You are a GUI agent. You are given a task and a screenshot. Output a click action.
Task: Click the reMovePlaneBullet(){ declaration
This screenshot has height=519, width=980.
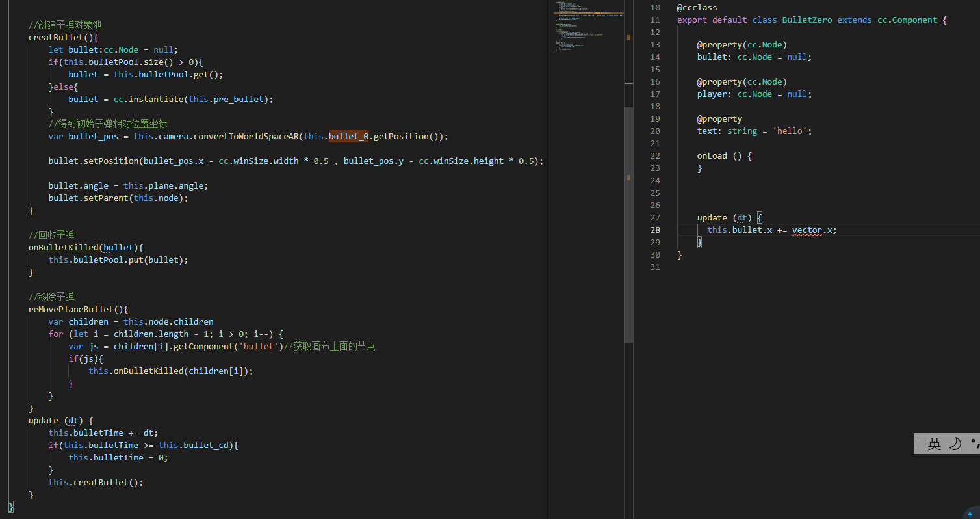(79, 310)
